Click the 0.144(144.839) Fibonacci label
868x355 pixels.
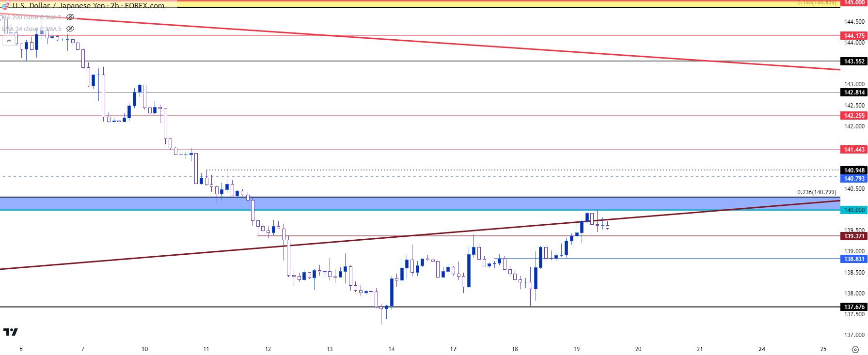(x=817, y=2)
